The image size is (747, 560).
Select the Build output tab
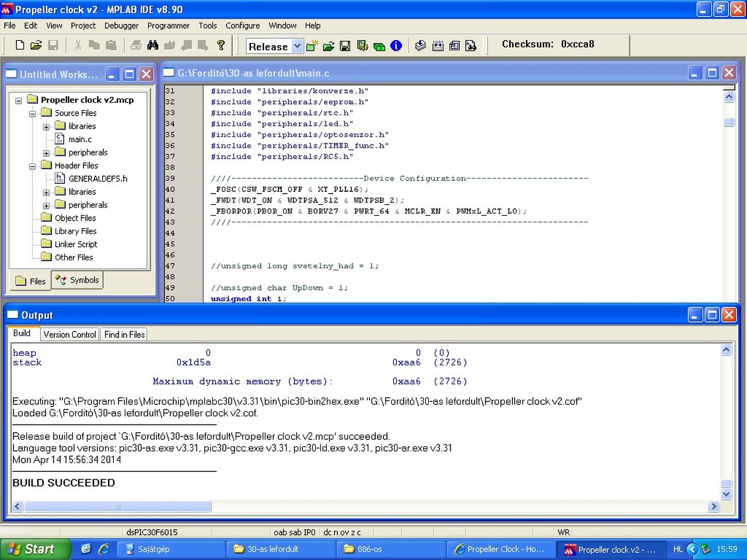pos(22,334)
